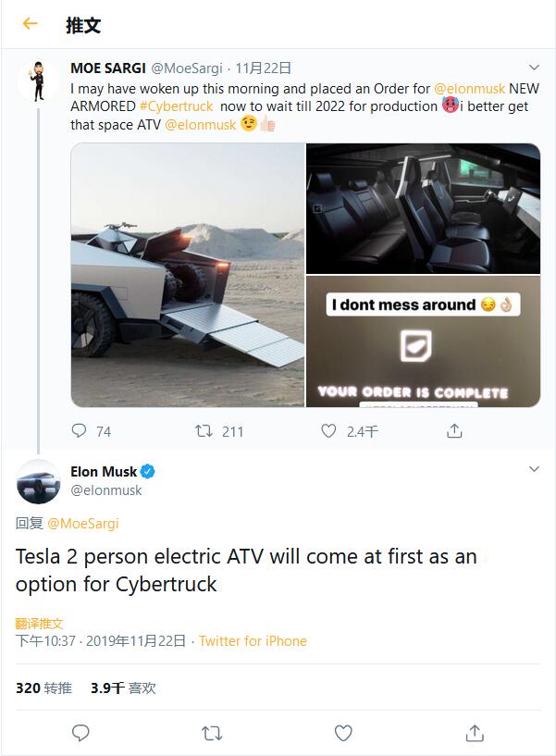Reply to Elon Musk's tweet
The height and width of the screenshot is (756, 556).
tap(80, 733)
